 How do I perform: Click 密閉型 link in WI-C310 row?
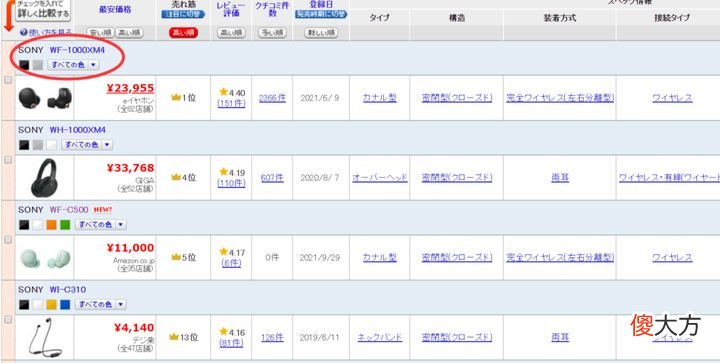coord(457,337)
